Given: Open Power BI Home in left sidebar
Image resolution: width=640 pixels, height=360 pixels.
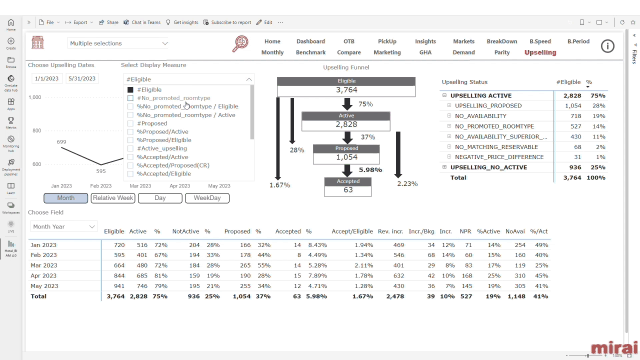Looking at the screenshot, I should pos(11,24).
